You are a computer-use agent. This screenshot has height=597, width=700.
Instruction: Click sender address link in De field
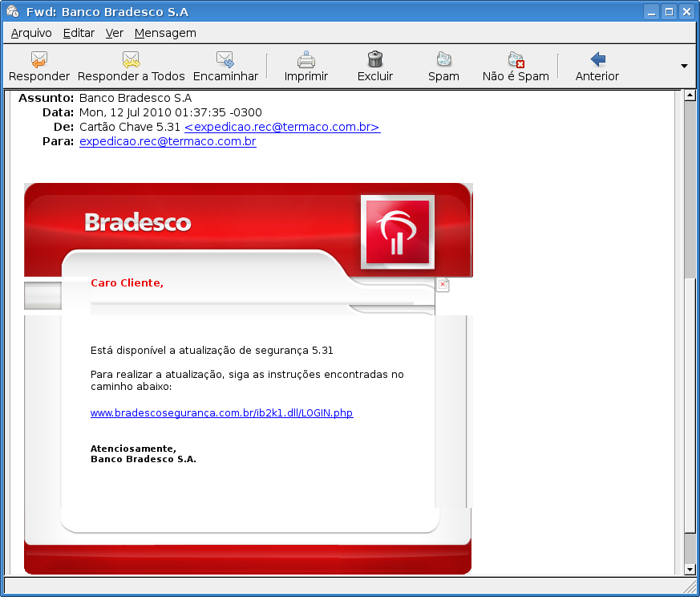coord(282,127)
